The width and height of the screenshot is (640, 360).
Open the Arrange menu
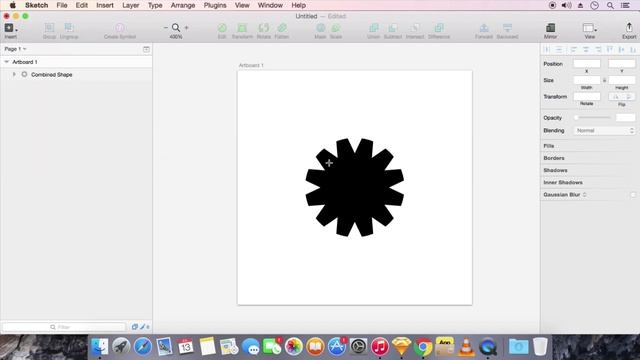[x=183, y=5]
